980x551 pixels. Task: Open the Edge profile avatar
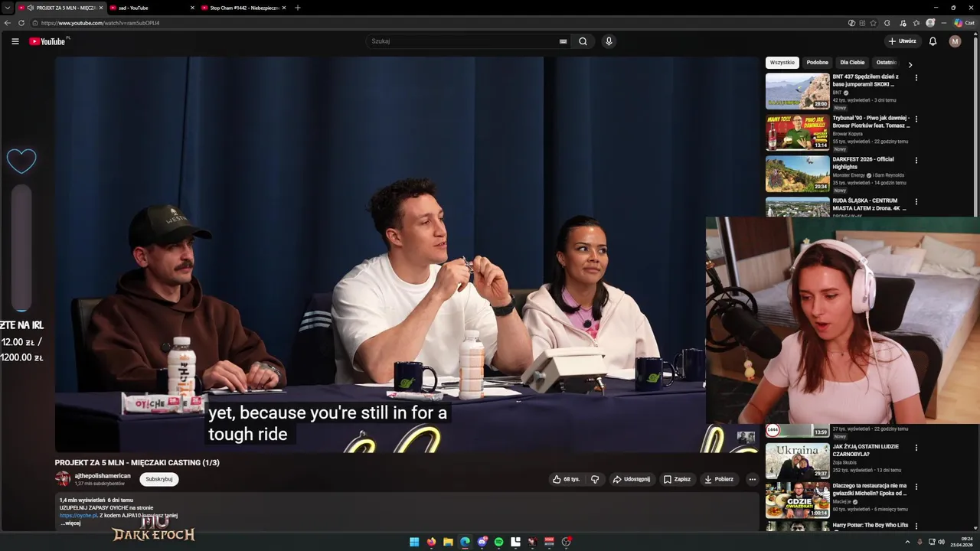[x=930, y=23]
